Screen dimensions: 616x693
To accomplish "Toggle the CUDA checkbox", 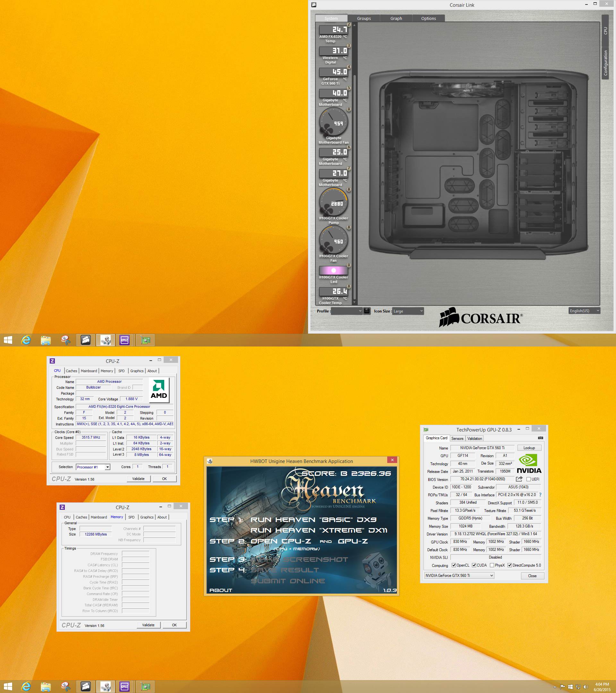I will (474, 565).
